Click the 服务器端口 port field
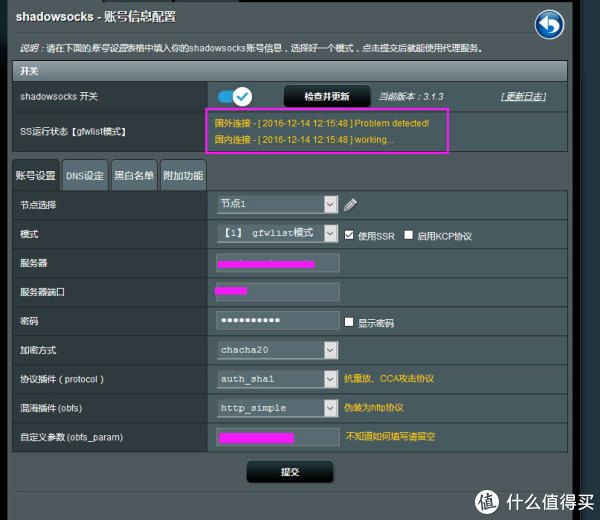Image resolution: width=600 pixels, height=520 pixels. pos(278,292)
